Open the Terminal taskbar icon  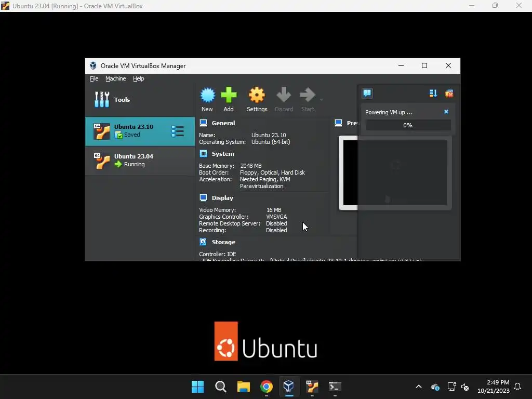pos(335,387)
